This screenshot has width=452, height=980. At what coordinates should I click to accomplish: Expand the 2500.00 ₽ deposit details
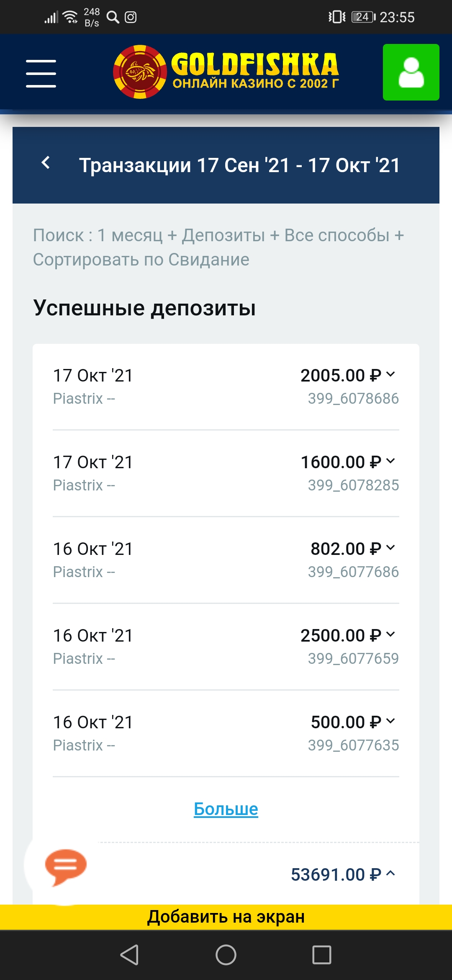point(390,634)
